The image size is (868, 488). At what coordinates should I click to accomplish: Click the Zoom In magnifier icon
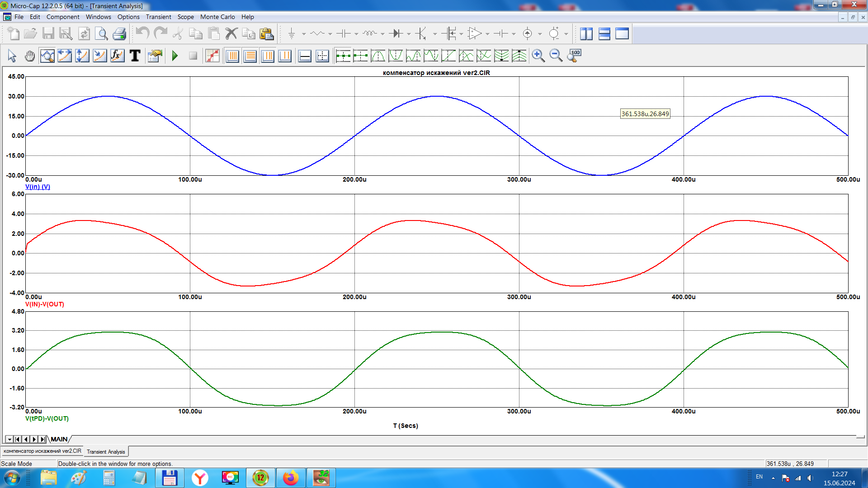[x=538, y=56]
